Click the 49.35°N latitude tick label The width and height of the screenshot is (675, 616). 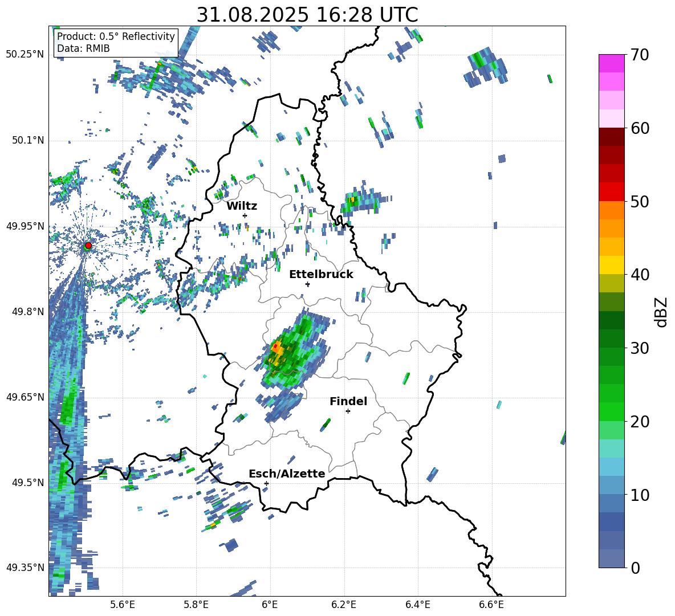click(x=25, y=568)
